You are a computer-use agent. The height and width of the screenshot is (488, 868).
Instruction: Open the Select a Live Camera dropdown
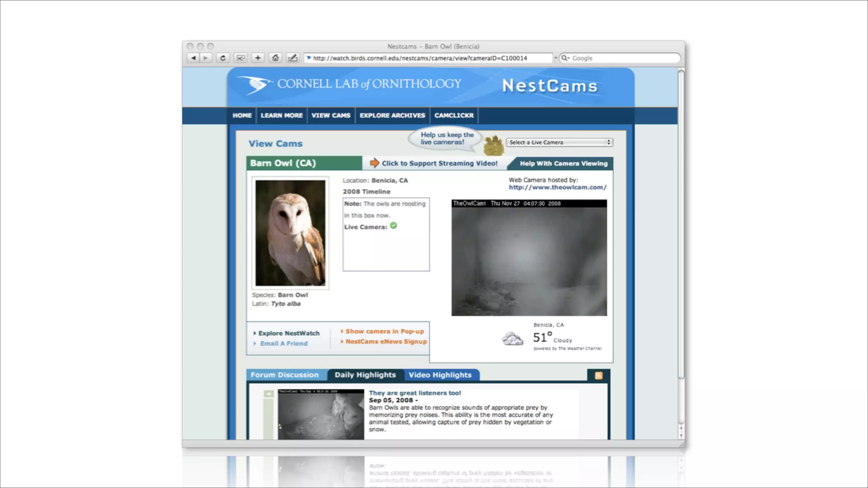(559, 142)
